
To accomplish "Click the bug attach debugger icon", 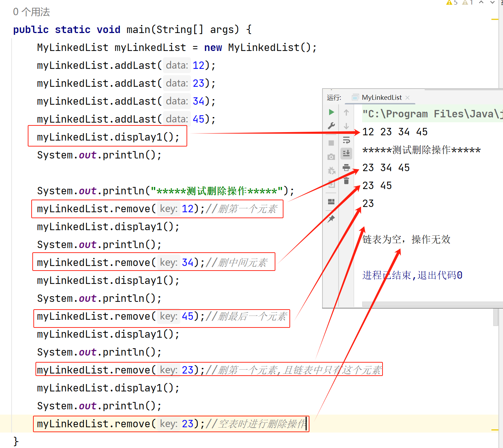I will [x=331, y=170].
